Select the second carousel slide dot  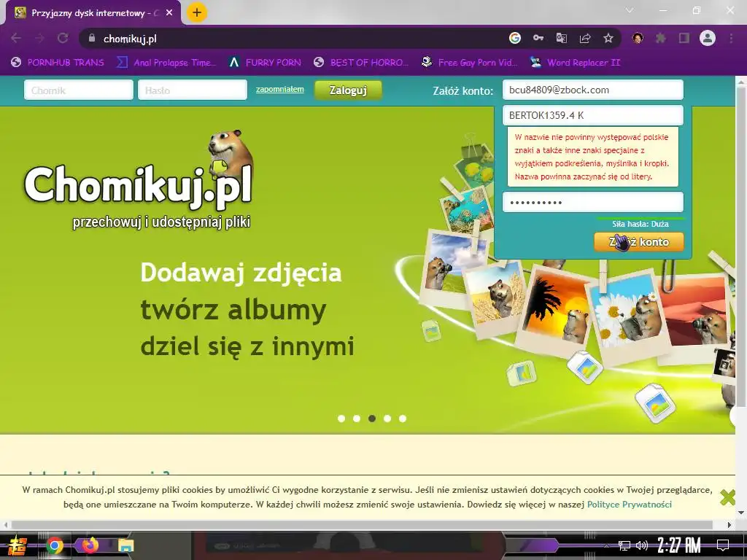click(356, 419)
